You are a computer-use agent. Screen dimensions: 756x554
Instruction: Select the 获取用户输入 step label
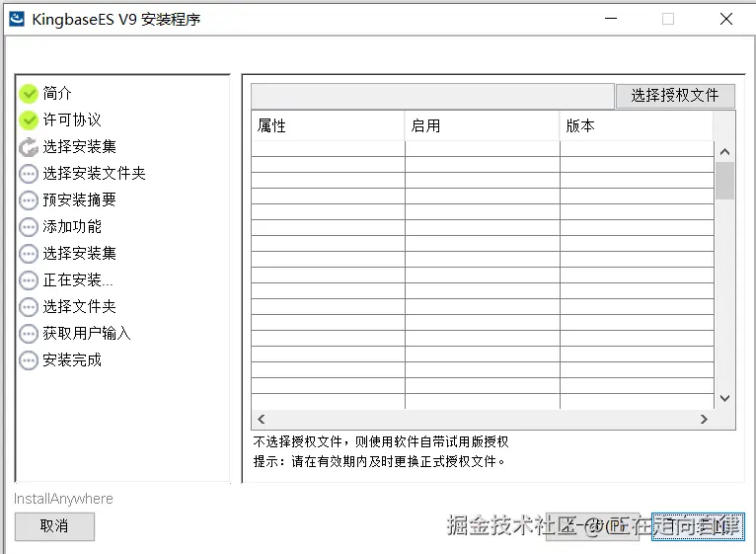pos(87,333)
